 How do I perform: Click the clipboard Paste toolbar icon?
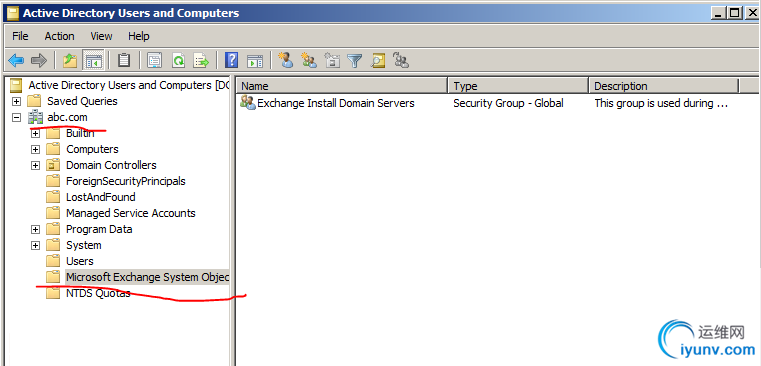(124, 61)
